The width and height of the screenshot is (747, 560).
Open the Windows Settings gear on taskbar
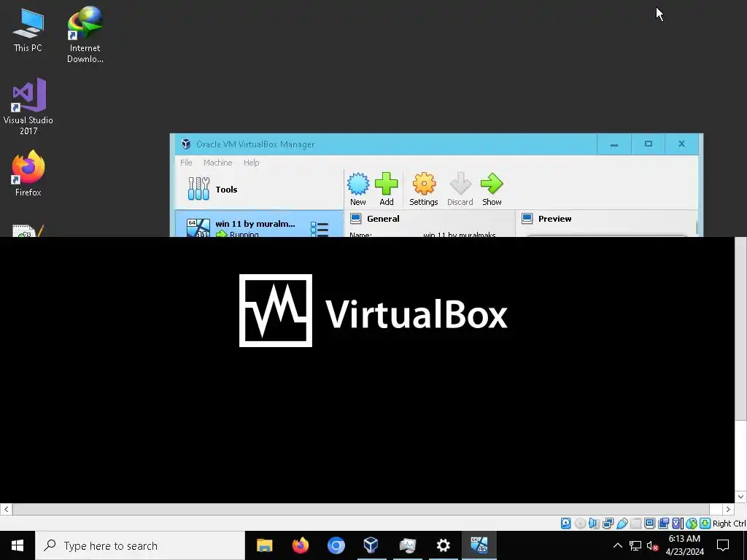click(443, 545)
